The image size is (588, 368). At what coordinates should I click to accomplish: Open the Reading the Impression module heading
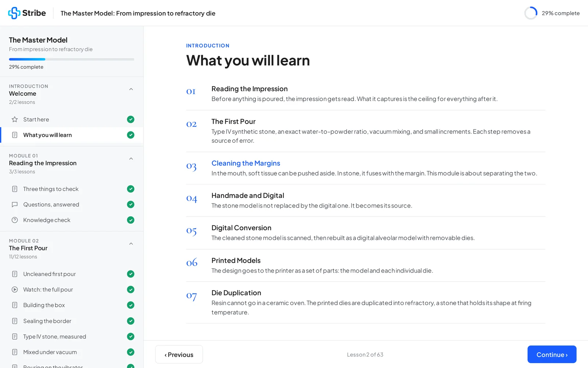click(250, 89)
